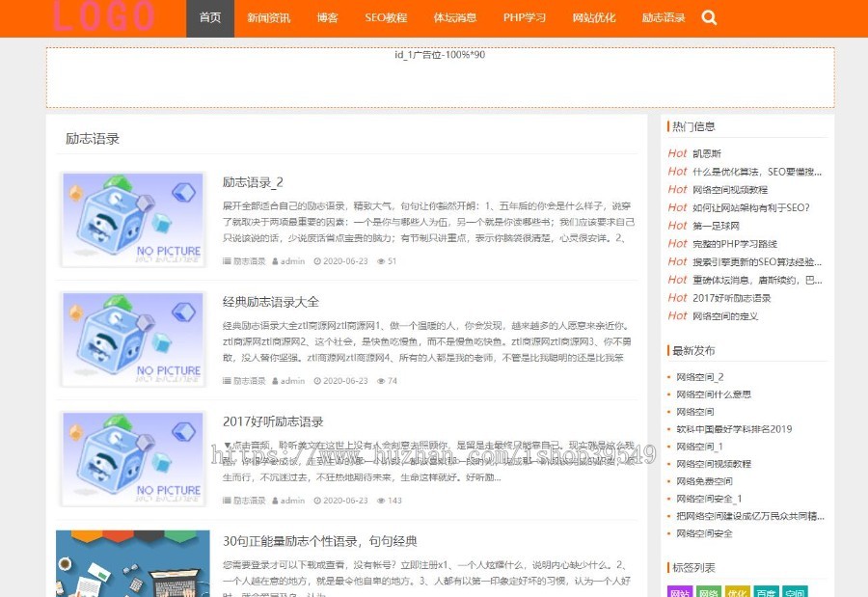Screen dimensions: 868x597
Task: Open latest post 网络空间_2
Action: coord(700,377)
